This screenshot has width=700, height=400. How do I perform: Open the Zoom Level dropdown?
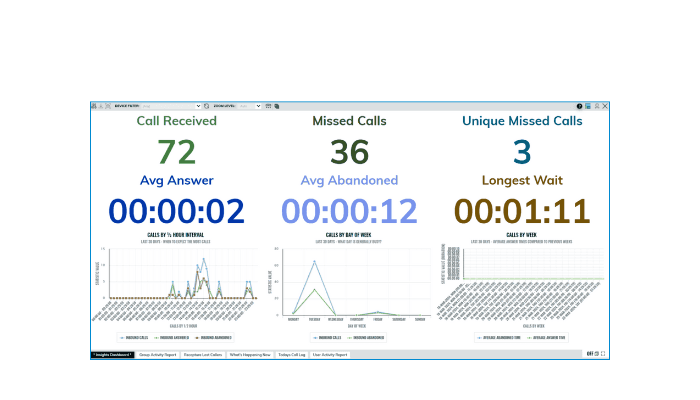pos(250,106)
